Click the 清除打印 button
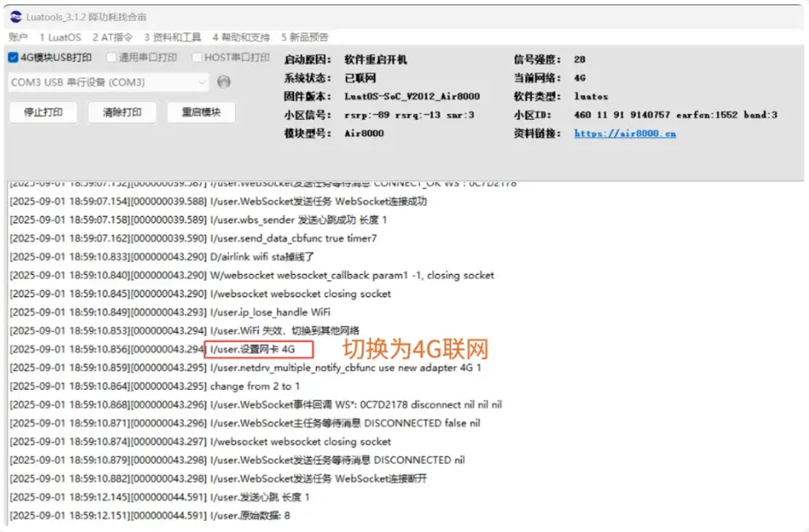Viewport: 809px width, 532px height. (x=123, y=112)
